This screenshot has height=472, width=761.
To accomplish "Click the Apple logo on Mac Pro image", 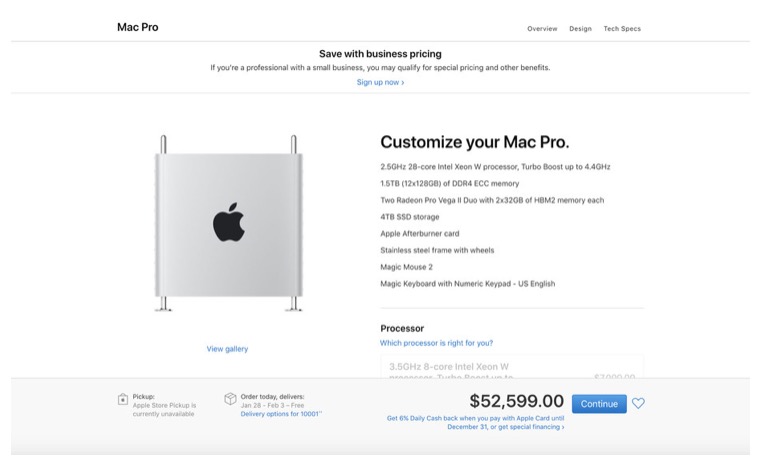I will coord(229,222).
